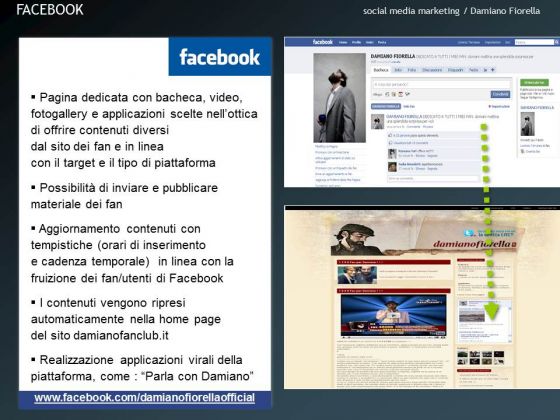
Task: Switch to the Note tab
Action: [x=474, y=70]
